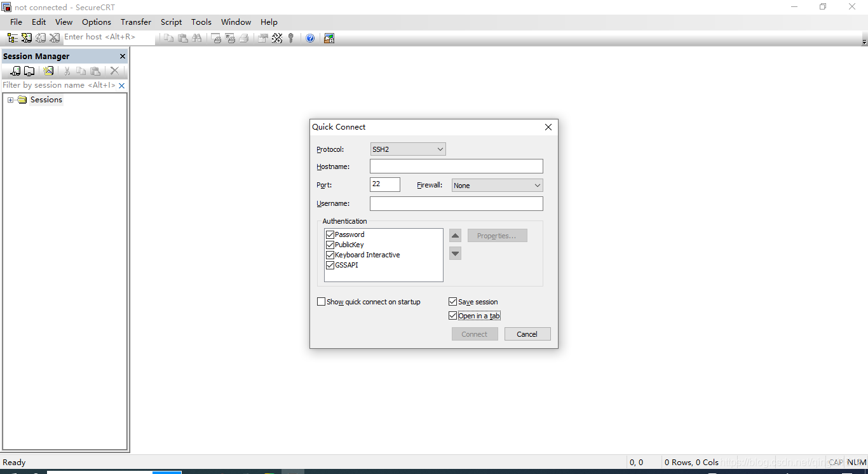This screenshot has width=868, height=474.
Task: Click the toolbar Copy icon
Action: 168,38
